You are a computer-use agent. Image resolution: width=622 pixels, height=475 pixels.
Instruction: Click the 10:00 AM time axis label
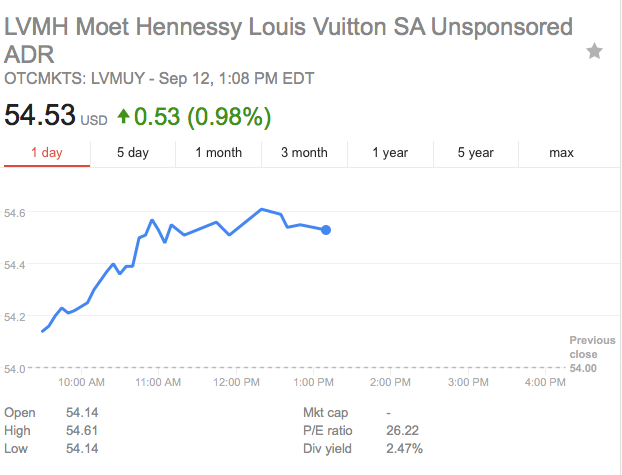pyautogui.click(x=81, y=383)
